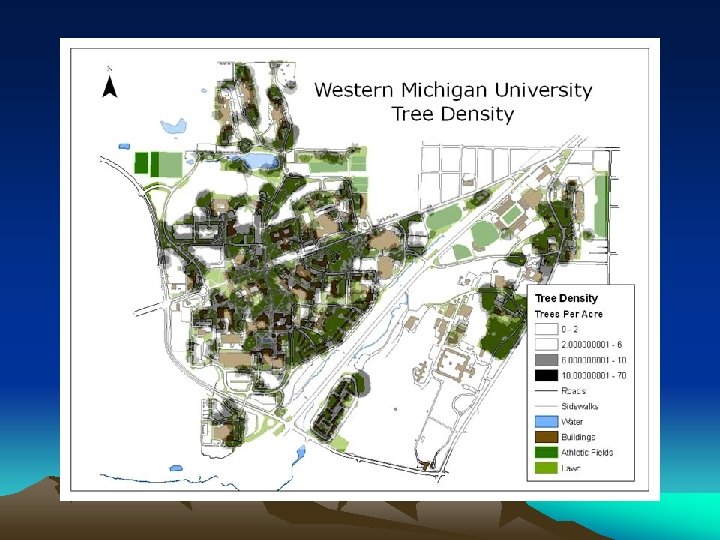Click the brown Buildings legend swatch

[546, 437]
